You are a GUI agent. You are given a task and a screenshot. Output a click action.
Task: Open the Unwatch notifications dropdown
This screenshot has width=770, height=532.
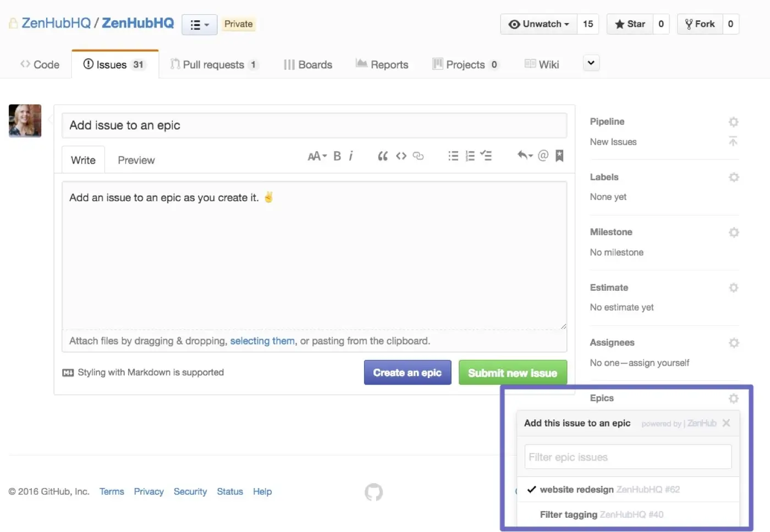(x=538, y=24)
